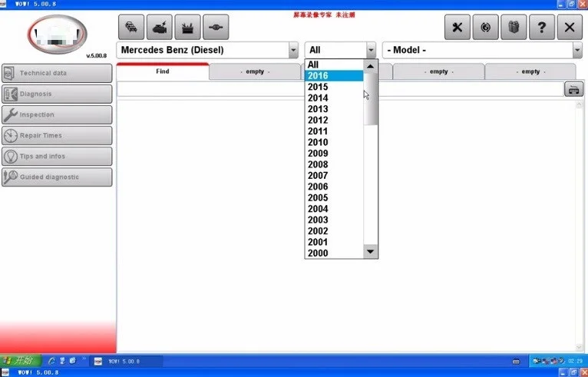Viewport: 588px width, 377px height.
Task: Select the last empty tab on the right
Action: [x=530, y=71]
